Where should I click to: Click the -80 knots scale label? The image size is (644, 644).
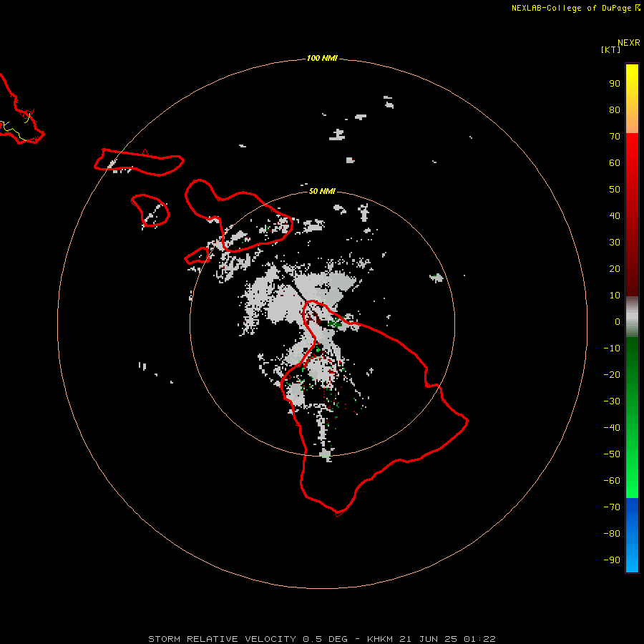[x=612, y=534]
